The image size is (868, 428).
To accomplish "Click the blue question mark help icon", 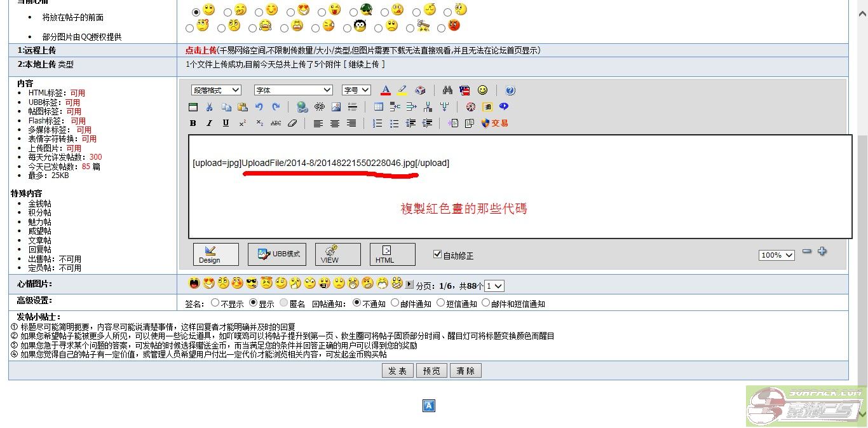I will 510,90.
